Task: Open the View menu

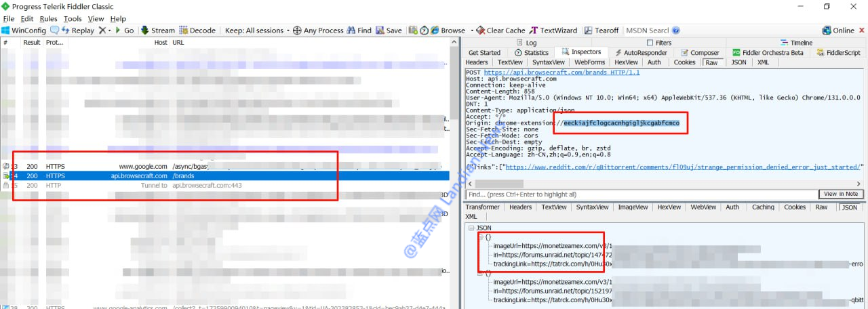Action: [96, 19]
